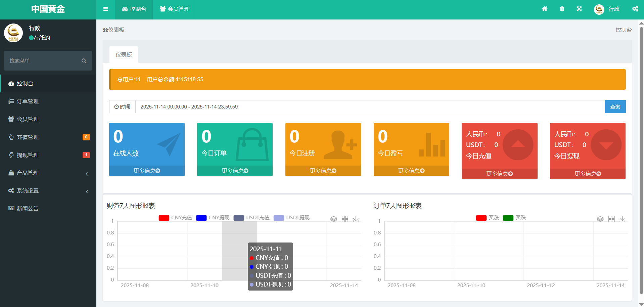Viewport: 644px width, 307px height.
Task: Toggle 买涨 legend in order chart
Action: coord(488,218)
